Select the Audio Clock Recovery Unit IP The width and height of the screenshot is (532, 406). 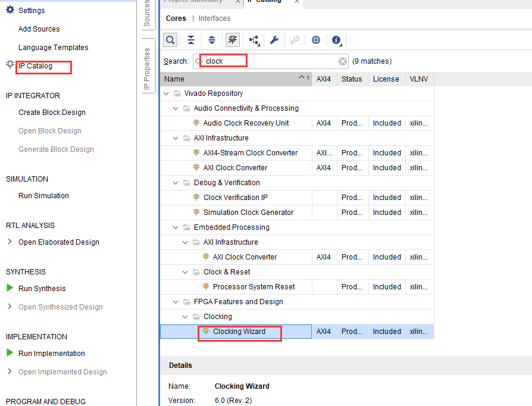(246, 123)
